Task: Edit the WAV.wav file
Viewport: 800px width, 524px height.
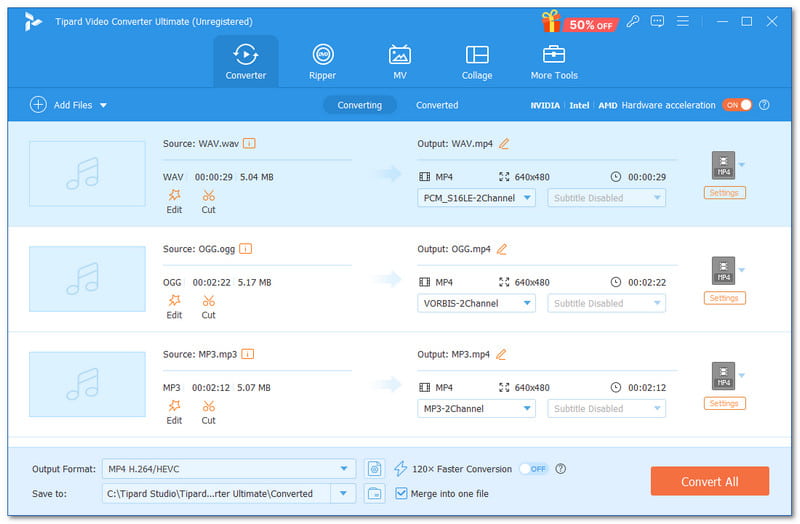Action: tap(174, 202)
